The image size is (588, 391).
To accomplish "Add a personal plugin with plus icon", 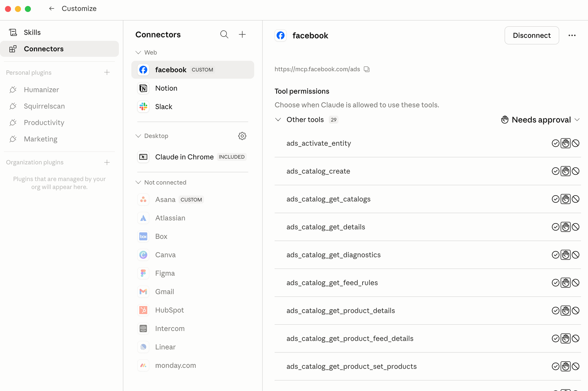I will pyautogui.click(x=107, y=72).
